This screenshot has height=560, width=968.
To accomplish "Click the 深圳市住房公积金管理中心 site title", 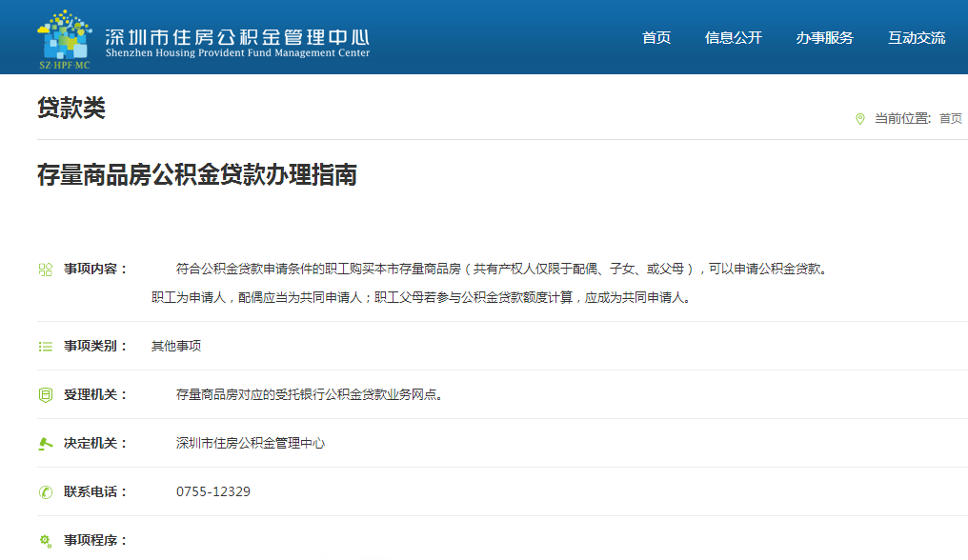I will click(x=237, y=37).
